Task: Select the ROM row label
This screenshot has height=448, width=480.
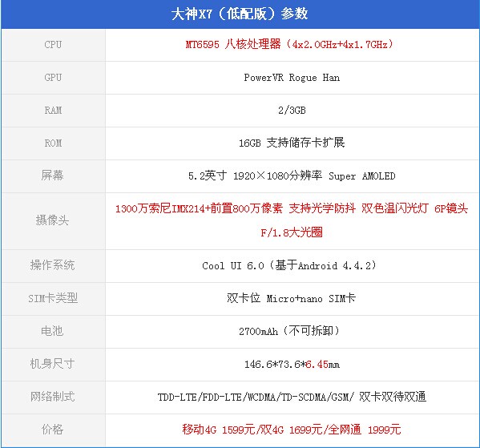Action: pyautogui.click(x=53, y=143)
